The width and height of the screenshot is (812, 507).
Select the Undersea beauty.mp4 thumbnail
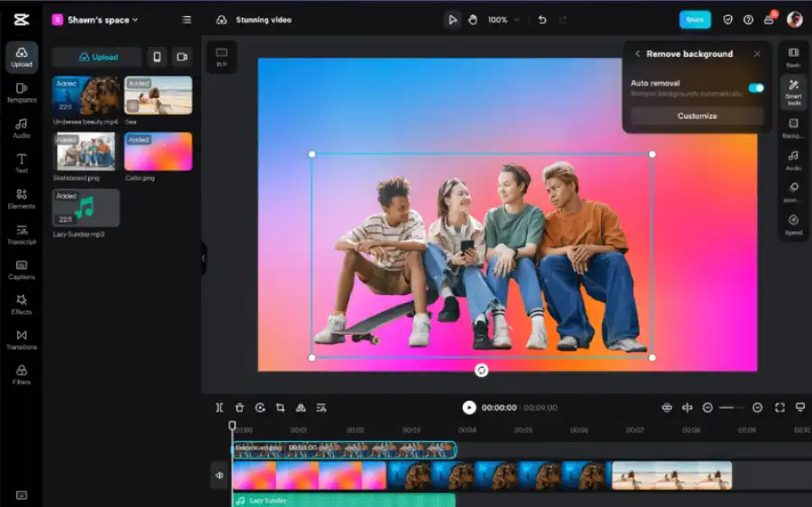pos(86,96)
